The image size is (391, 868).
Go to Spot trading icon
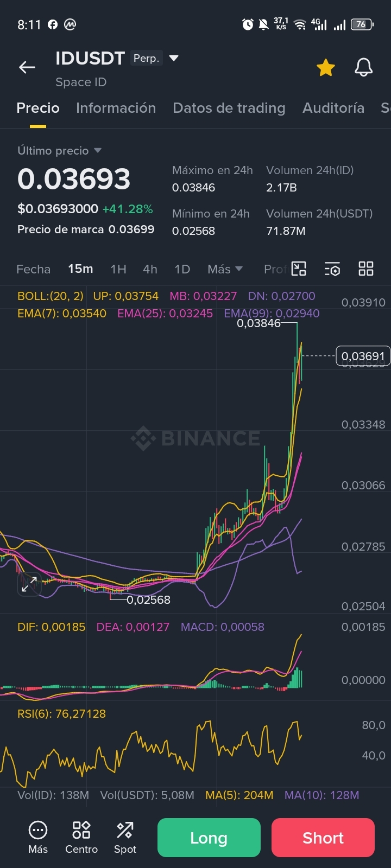[x=125, y=838]
